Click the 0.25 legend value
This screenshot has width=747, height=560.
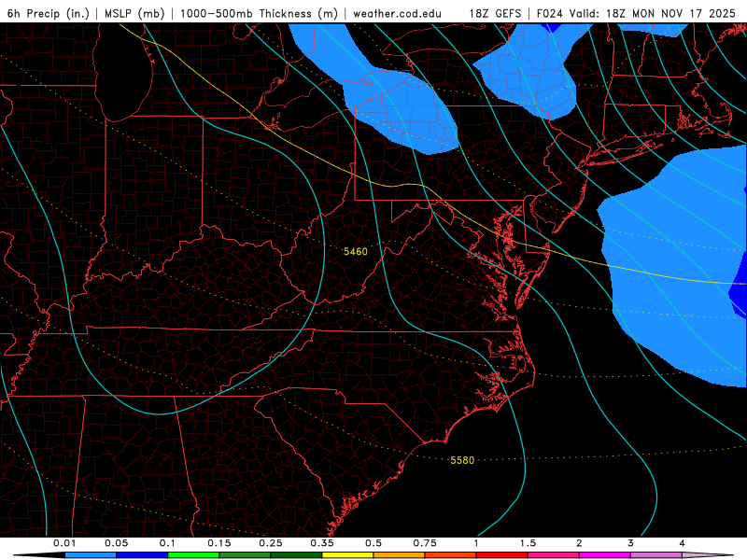[x=271, y=543]
